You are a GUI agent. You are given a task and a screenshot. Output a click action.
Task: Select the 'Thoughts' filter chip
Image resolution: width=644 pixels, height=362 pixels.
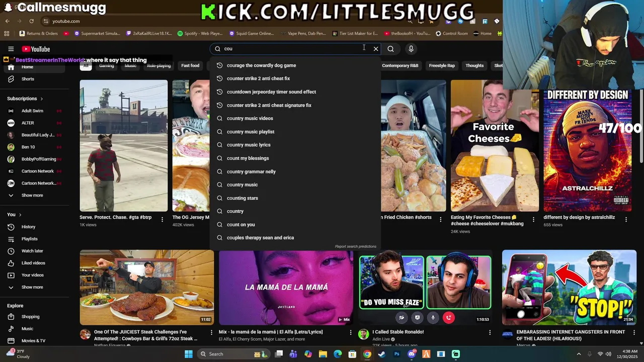474,65
